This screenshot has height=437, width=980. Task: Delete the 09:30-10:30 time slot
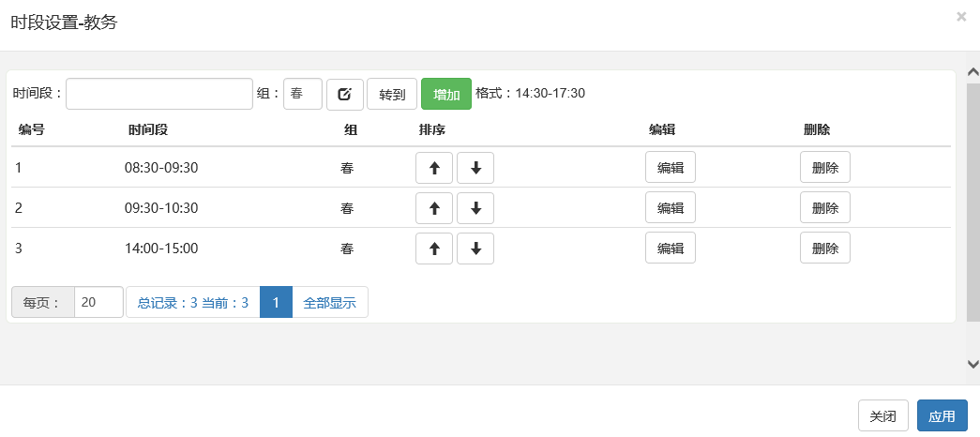click(824, 208)
